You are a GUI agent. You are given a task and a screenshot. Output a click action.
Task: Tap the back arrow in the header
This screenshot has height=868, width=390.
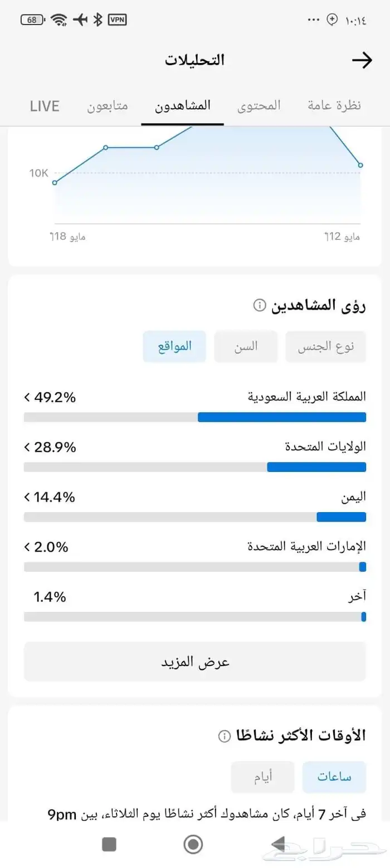click(x=362, y=60)
